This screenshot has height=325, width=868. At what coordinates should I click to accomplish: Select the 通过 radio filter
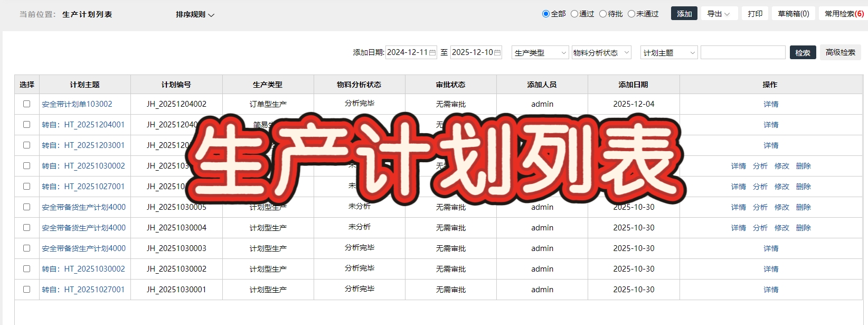coord(574,14)
